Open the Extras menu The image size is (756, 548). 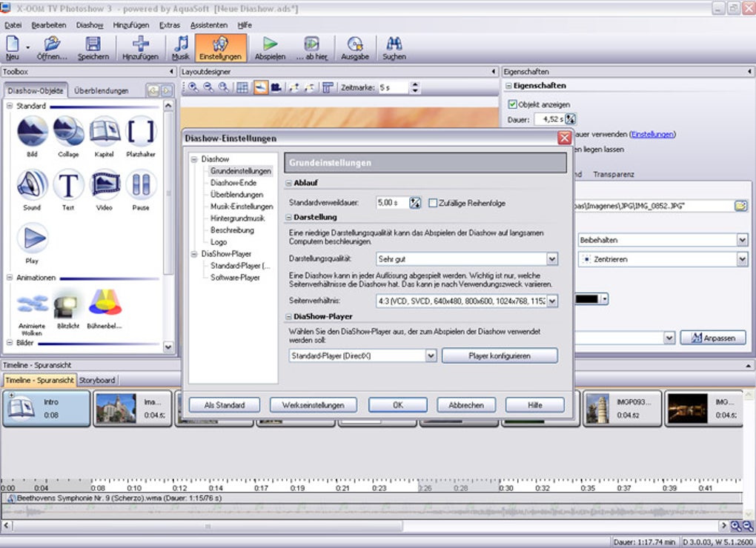point(170,24)
